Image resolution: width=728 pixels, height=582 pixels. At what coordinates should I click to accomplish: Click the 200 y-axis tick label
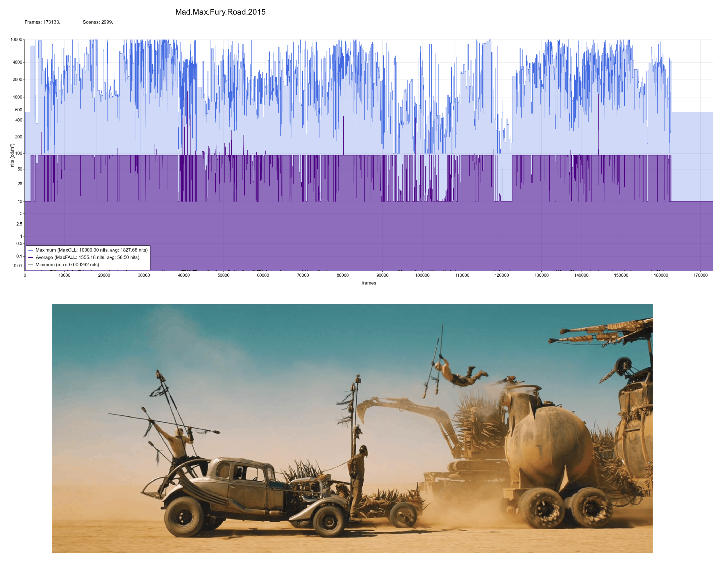pos(19,137)
